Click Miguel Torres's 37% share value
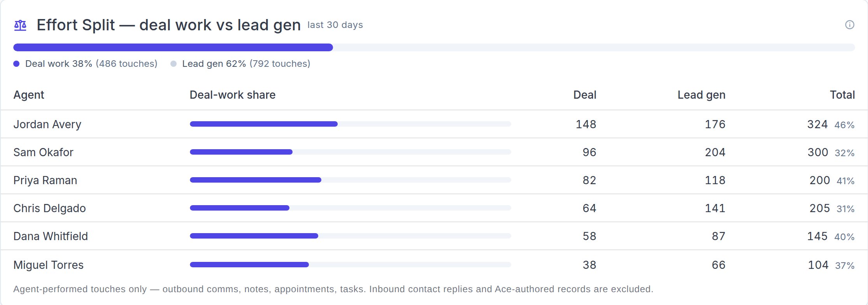868x305 pixels. [x=845, y=265]
